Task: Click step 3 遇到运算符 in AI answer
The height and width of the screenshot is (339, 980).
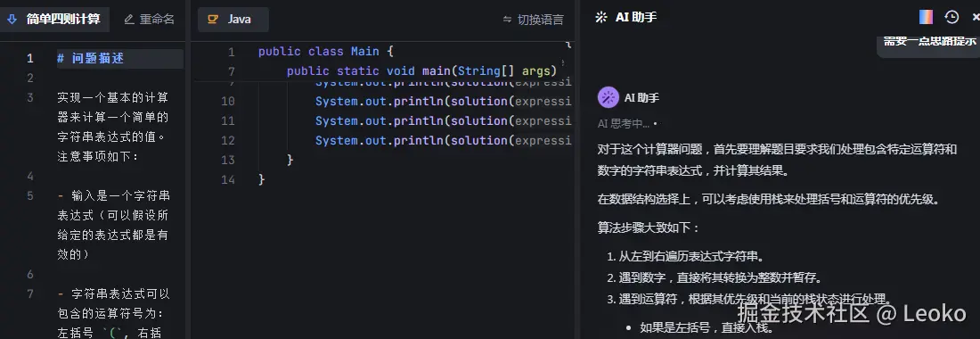Action: point(755,298)
